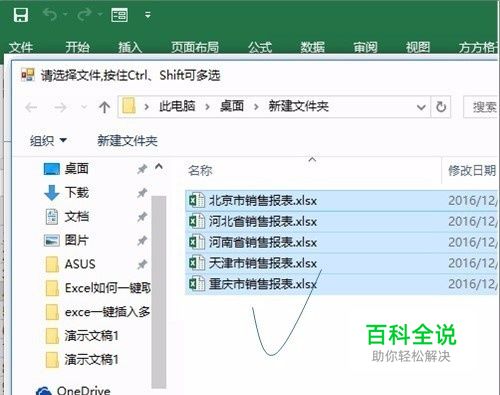Image resolution: width=500 pixels, height=395 pixels.
Task: Expand chevron after 此电脑 in path
Action: point(207,107)
